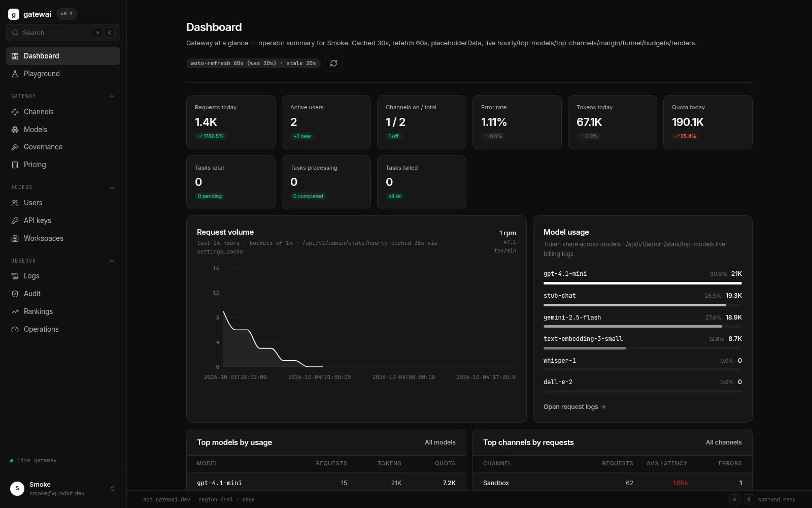Click the Playground flask icon

pos(15,74)
